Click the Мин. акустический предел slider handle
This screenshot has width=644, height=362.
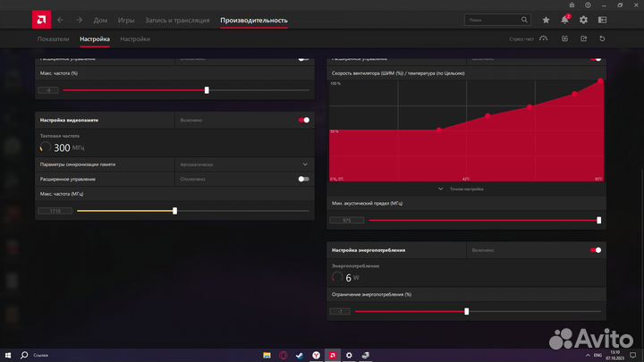coord(598,221)
